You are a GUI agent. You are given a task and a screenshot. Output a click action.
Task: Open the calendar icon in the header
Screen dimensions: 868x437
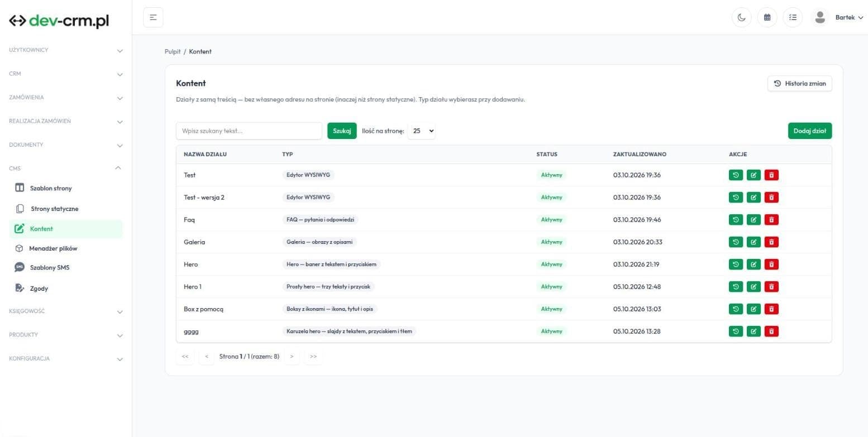tap(767, 17)
